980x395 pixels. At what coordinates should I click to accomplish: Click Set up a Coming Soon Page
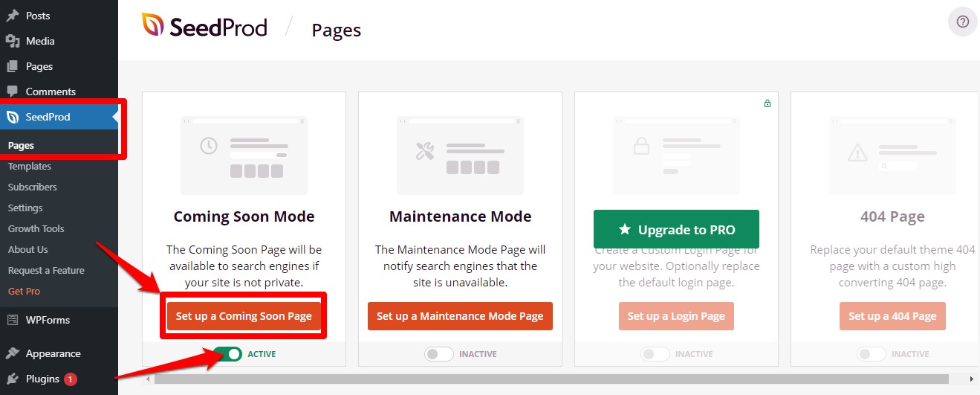244,316
